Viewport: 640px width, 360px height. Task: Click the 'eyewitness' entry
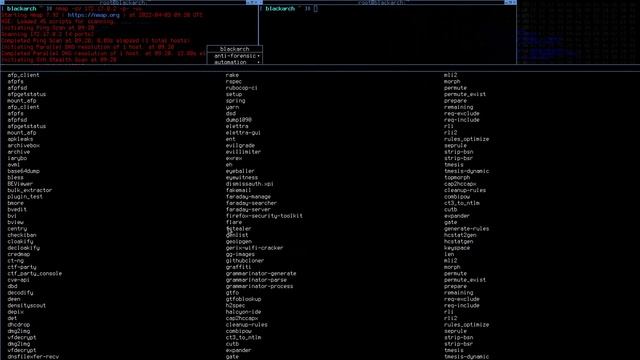pos(242,178)
